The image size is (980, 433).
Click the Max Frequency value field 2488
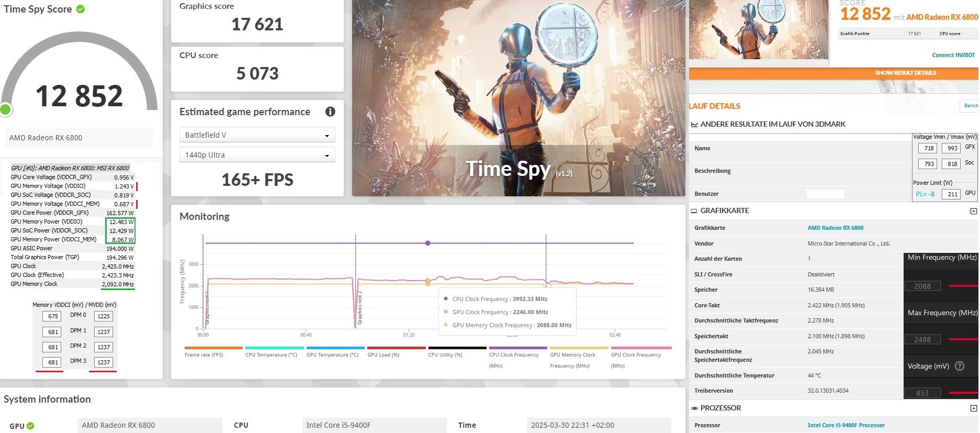tap(922, 339)
